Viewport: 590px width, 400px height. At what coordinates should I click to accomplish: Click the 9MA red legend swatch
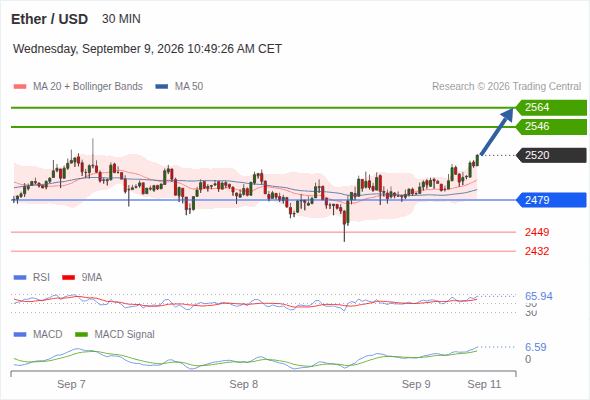coord(68,278)
